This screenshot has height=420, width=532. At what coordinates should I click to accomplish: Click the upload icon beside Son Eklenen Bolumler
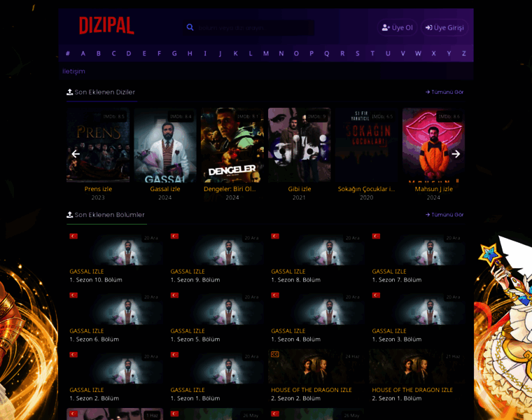coord(69,215)
